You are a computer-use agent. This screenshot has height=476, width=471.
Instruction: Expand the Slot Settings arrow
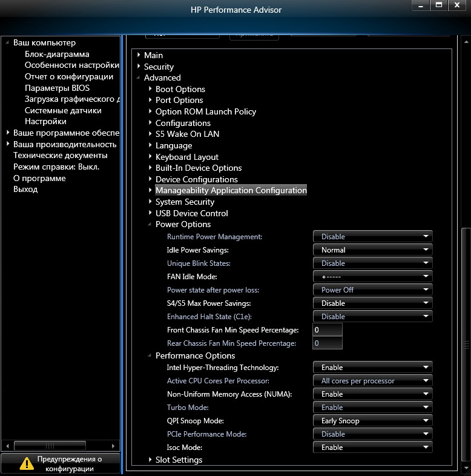[x=150, y=460]
